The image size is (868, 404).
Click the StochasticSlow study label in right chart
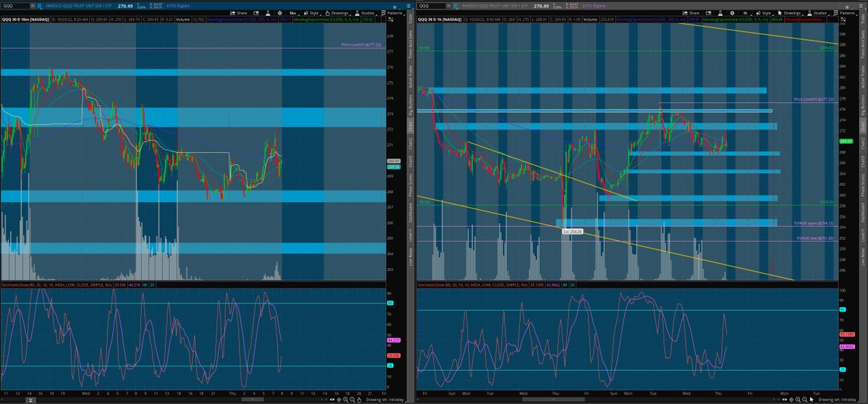pos(474,286)
